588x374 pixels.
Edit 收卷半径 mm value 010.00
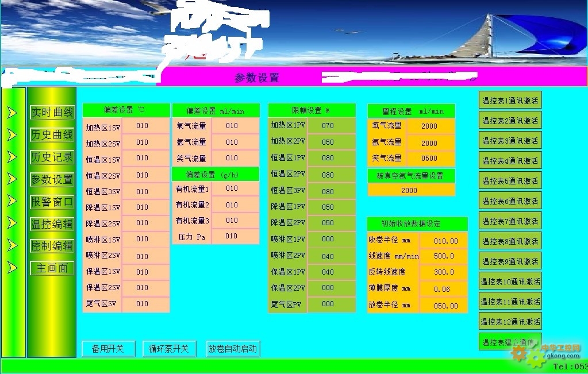click(443, 241)
